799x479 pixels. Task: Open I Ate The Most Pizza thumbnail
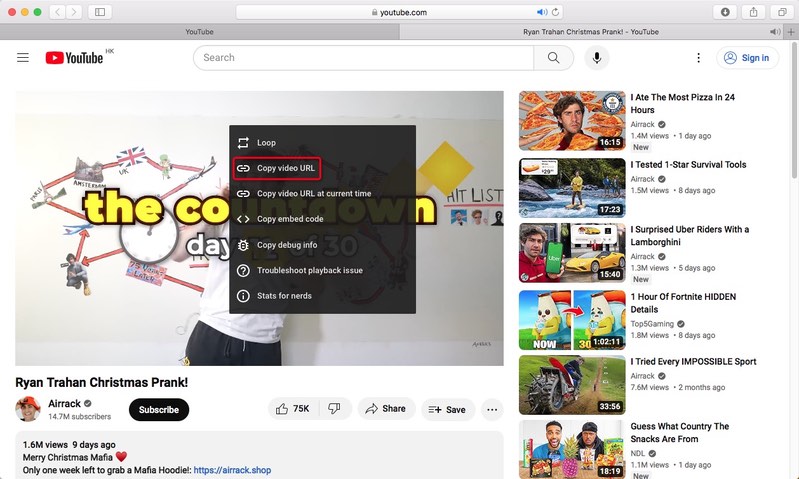click(x=572, y=121)
